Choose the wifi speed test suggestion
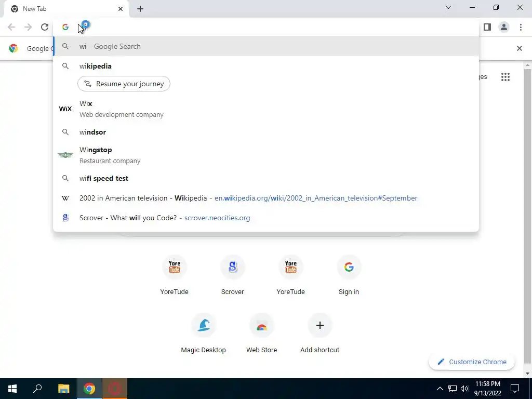532x399 pixels. (266, 179)
